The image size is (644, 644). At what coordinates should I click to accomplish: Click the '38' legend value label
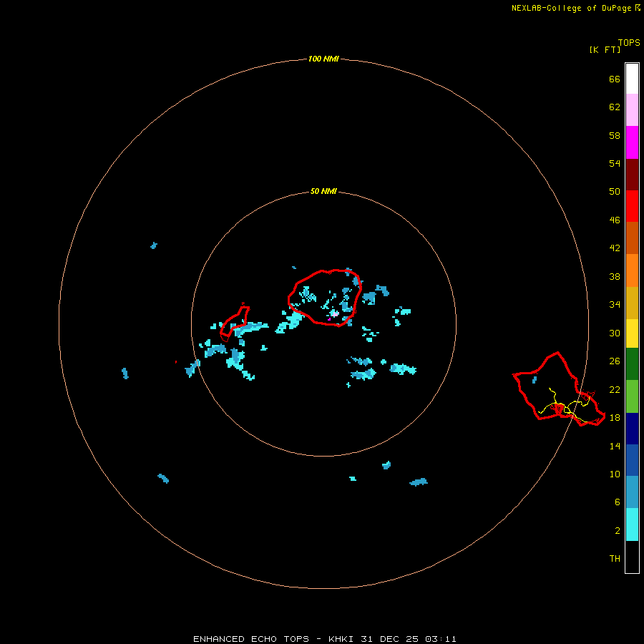point(615,277)
